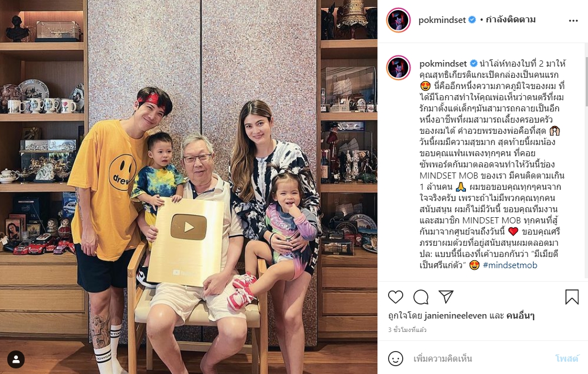Click the caption panel scrollbar
The width and height of the screenshot is (588, 374).
point(586,82)
